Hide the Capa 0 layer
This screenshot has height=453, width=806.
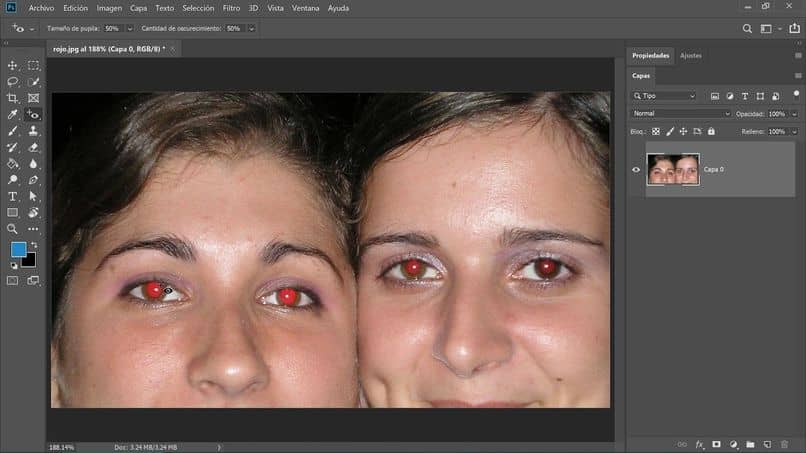(x=636, y=170)
